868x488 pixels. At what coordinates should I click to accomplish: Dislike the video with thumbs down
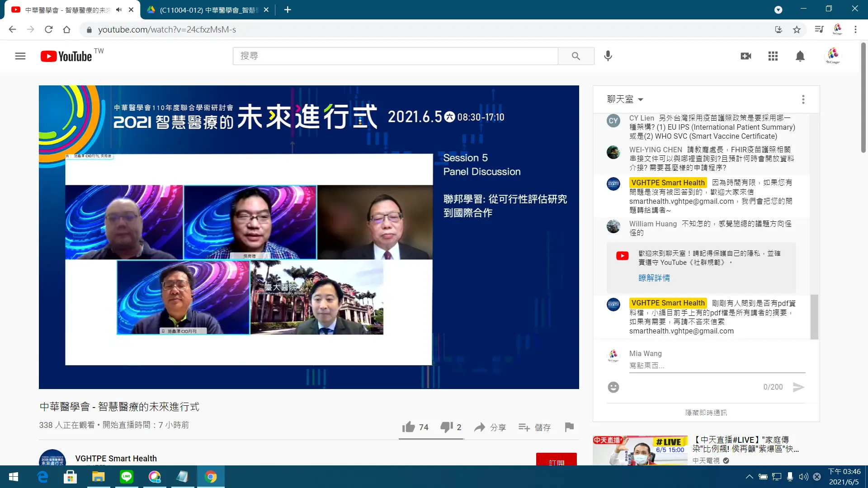[447, 427]
